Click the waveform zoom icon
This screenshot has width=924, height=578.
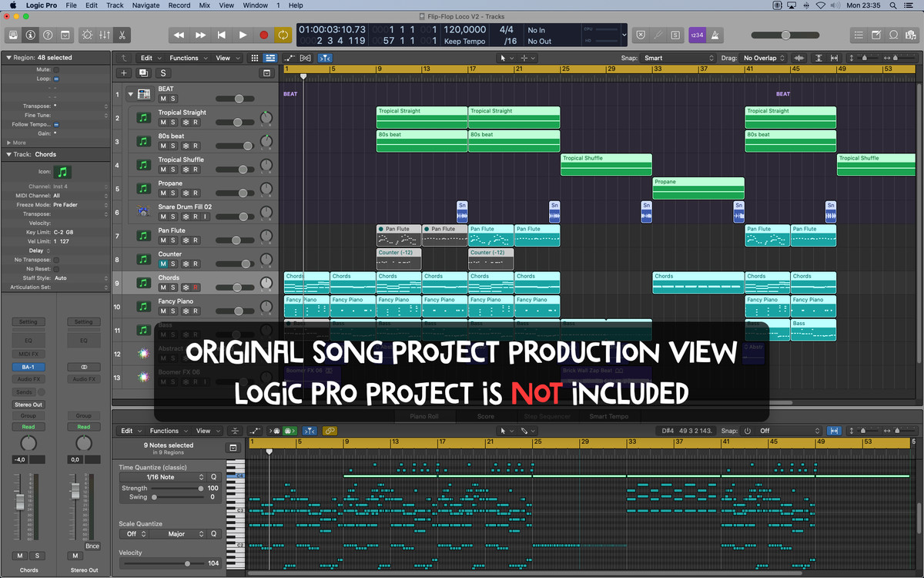798,58
